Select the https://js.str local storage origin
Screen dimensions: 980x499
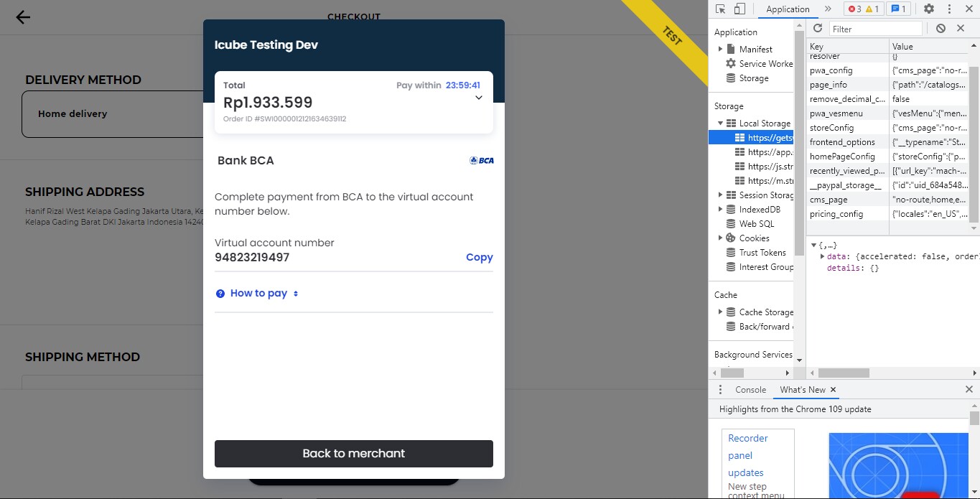pyautogui.click(x=763, y=167)
